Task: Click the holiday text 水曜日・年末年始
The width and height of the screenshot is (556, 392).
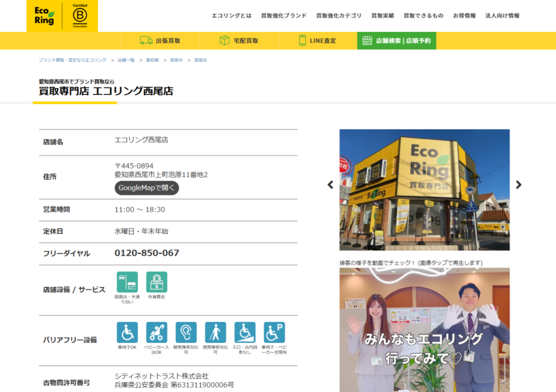Action: (141, 231)
